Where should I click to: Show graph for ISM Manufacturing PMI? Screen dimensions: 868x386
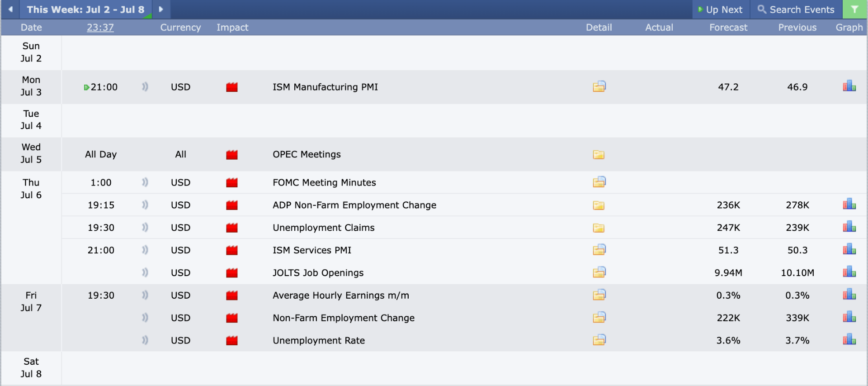849,86
